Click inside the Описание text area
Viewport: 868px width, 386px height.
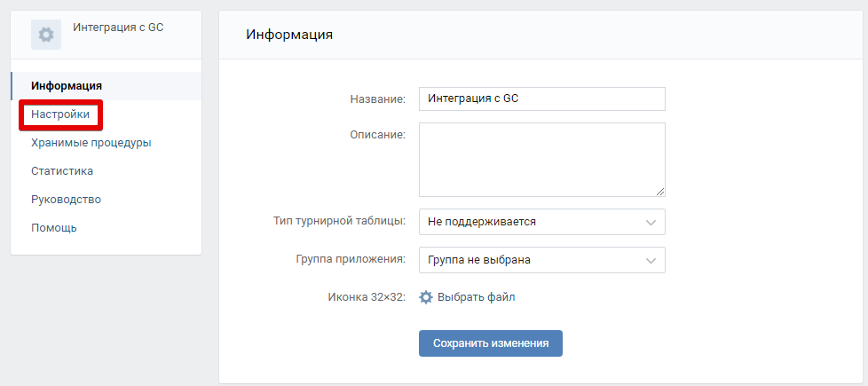(542, 160)
